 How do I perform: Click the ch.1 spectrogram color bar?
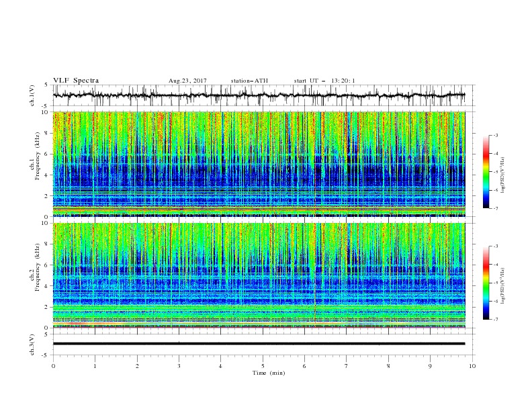[486, 172]
